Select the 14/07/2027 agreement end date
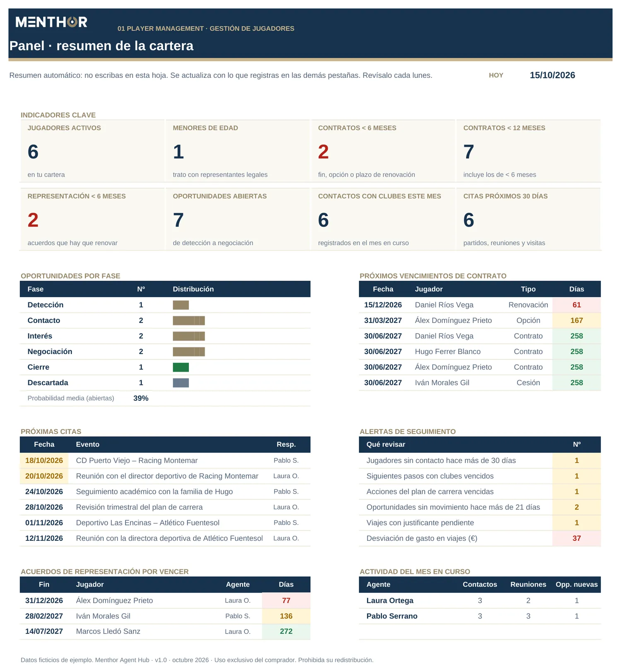 coord(44,631)
